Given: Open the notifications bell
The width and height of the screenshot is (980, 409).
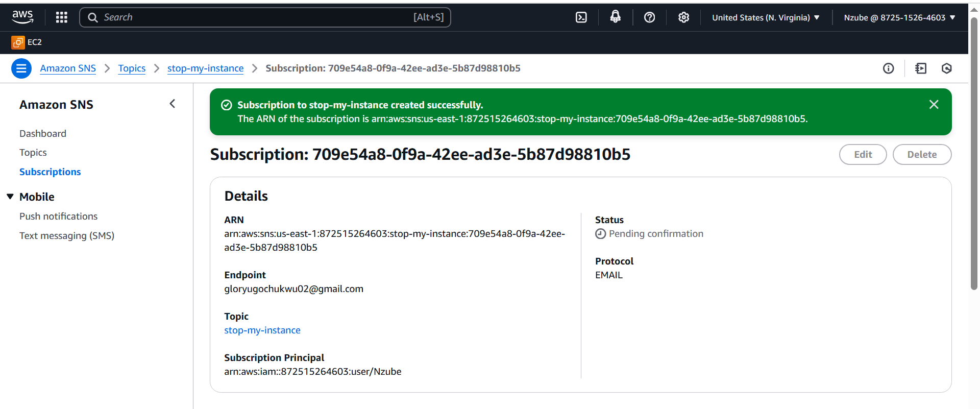Looking at the screenshot, I should click(x=616, y=17).
